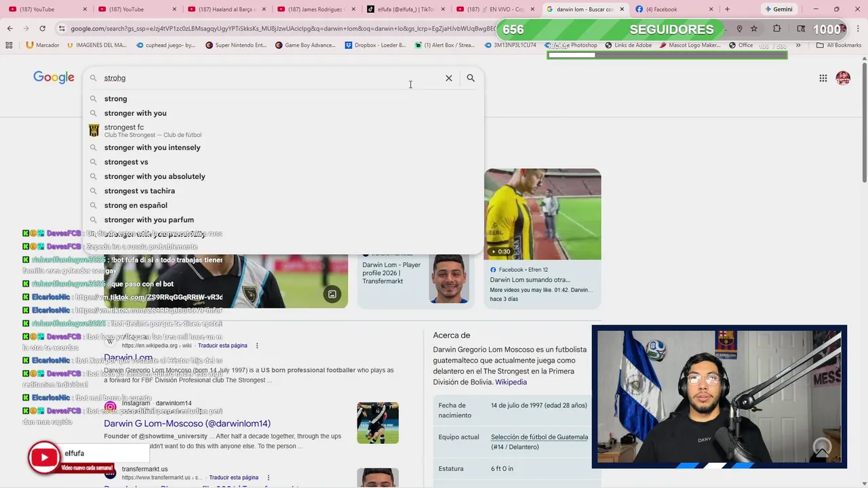Go back with the browser arrow
Viewport: 868px width, 488px height.
[9, 28]
